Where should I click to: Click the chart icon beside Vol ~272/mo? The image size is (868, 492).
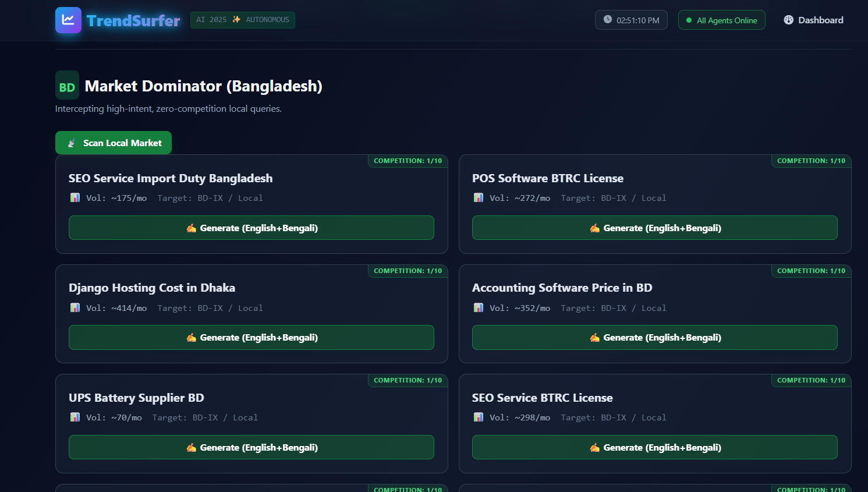pos(479,198)
